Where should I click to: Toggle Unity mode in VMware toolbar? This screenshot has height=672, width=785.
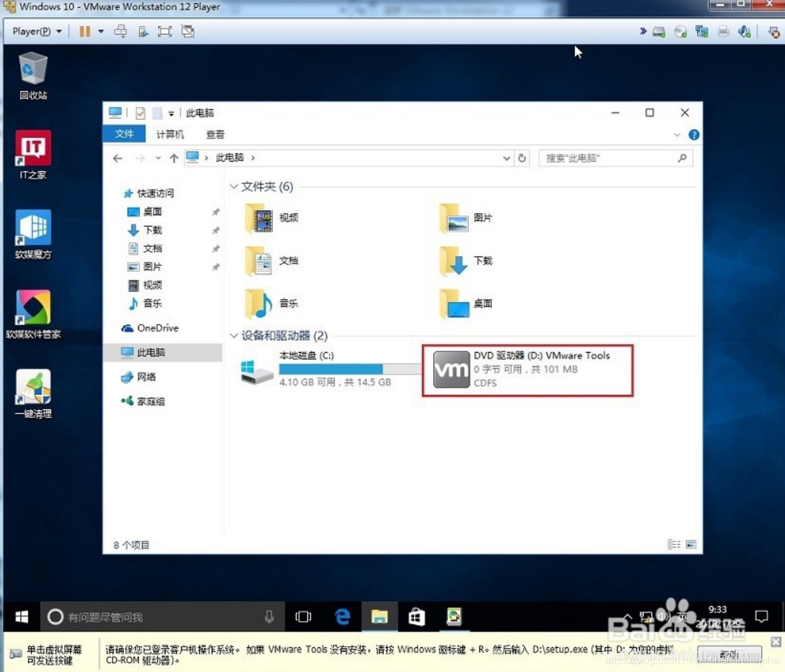[188, 31]
